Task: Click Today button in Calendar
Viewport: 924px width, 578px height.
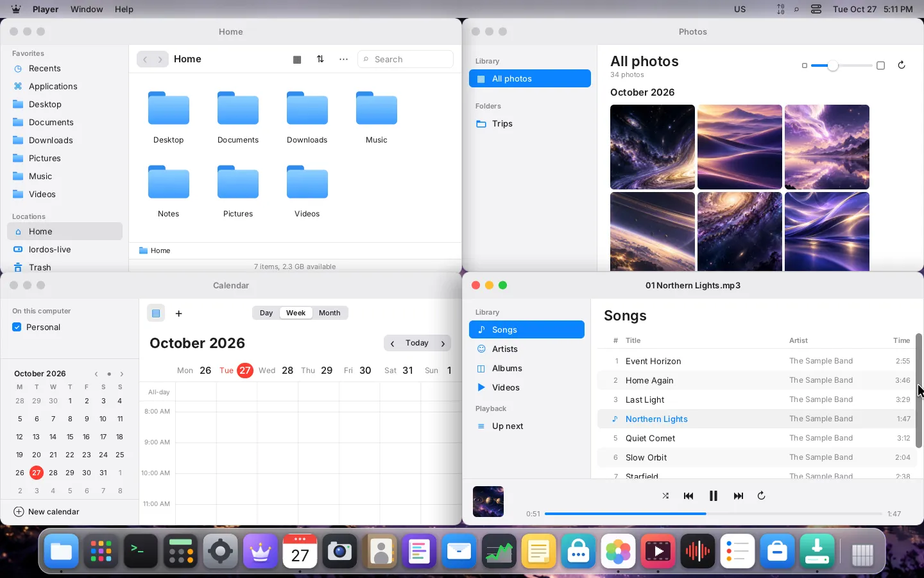Action: pos(417,344)
